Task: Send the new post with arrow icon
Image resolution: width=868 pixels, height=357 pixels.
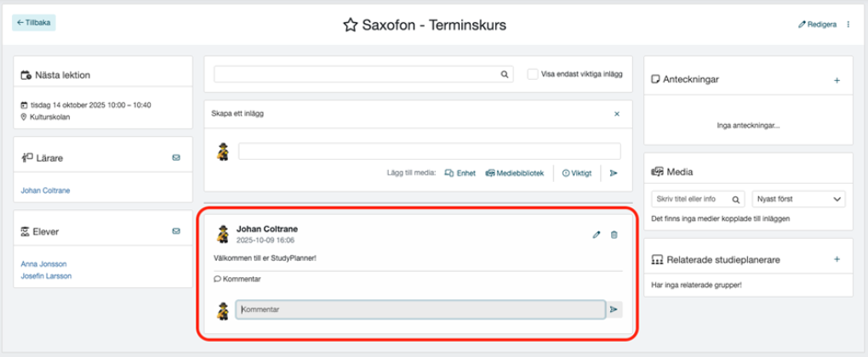Action: 614,173
